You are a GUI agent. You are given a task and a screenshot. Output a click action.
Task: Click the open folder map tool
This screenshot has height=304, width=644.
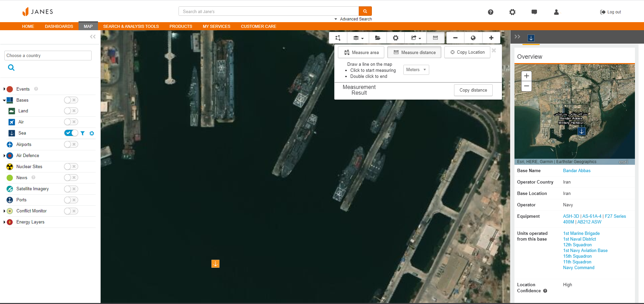pos(378,38)
